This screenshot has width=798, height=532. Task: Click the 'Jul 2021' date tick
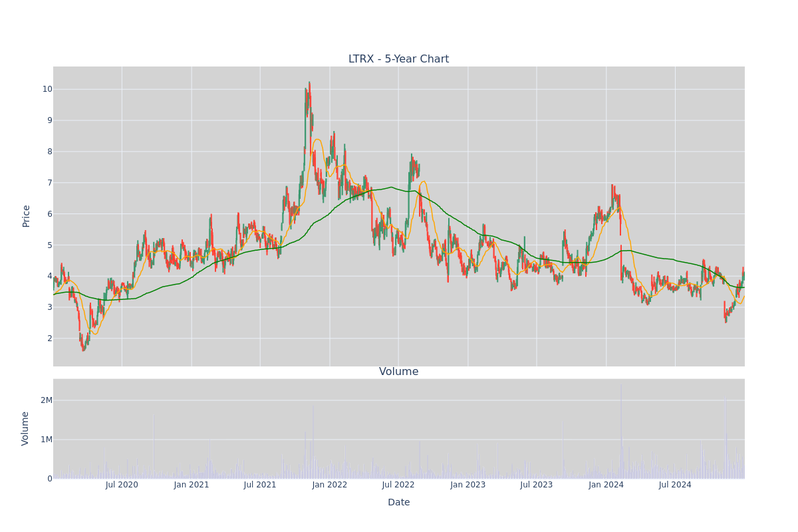tap(260, 485)
